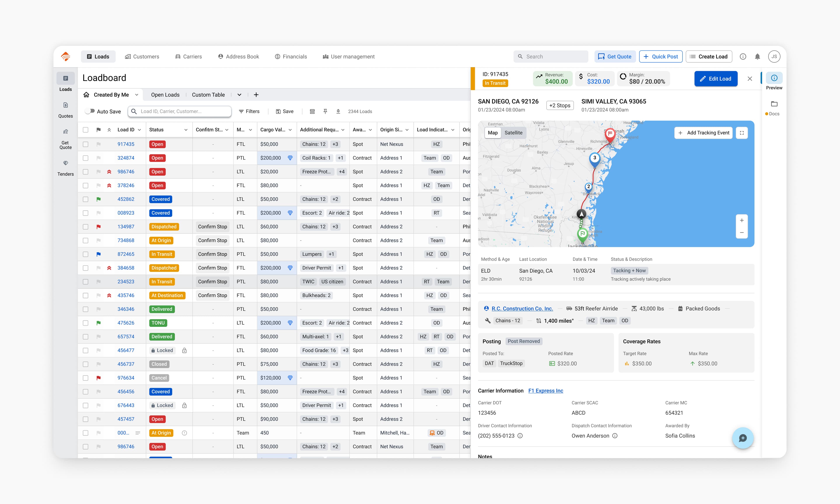
Task: Click the info icon beside At Origin status
Action: click(184, 433)
